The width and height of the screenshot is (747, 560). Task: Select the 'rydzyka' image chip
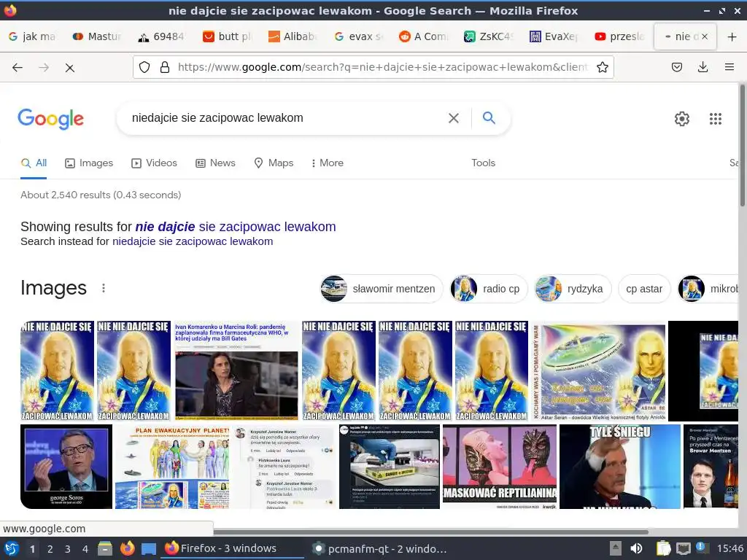point(573,289)
